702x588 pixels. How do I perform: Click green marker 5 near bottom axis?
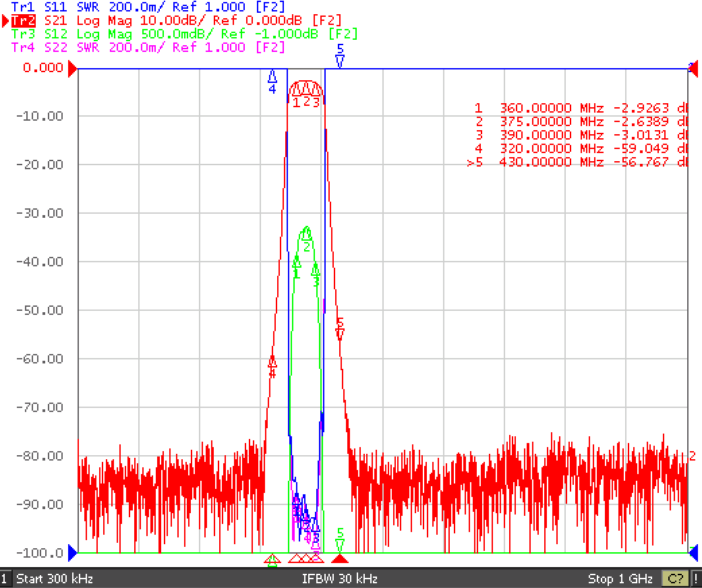[x=340, y=540]
